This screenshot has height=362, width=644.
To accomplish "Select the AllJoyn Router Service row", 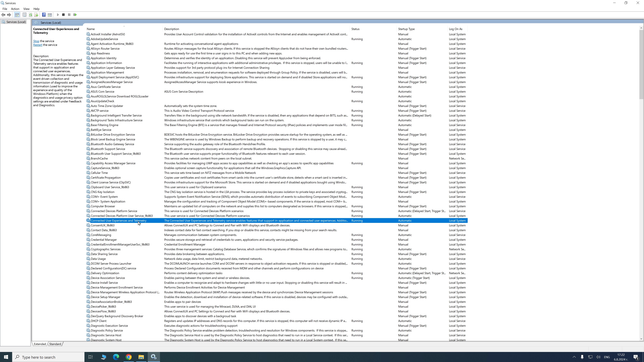I will pos(277,48).
